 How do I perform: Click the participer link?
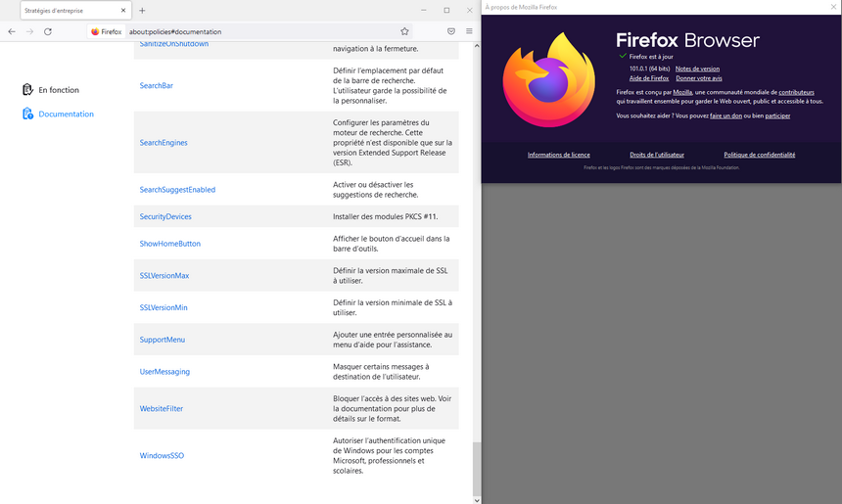point(777,115)
